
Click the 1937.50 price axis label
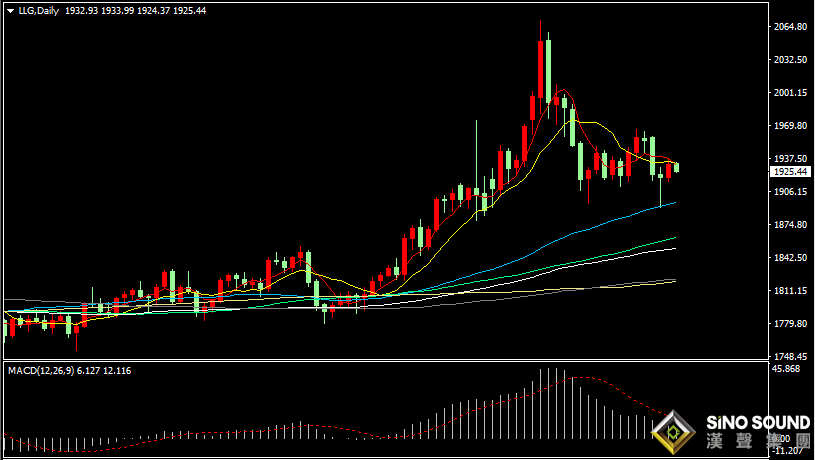pyautogui.click(x=791, y=159)
